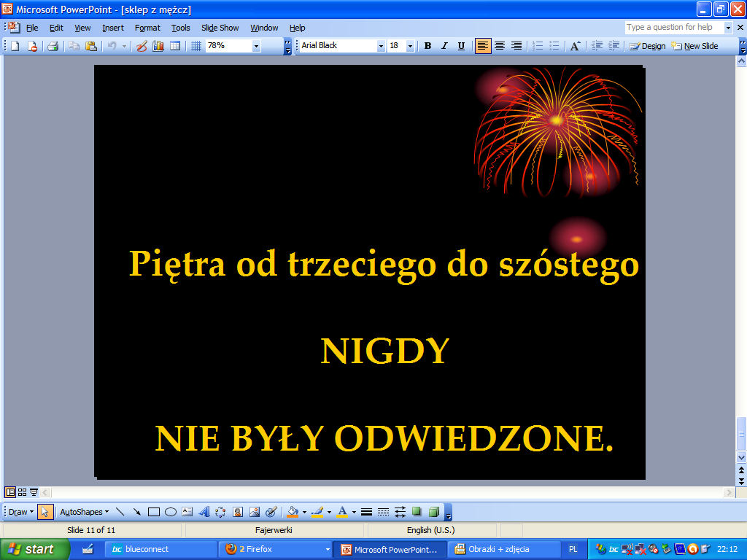This screenshot has height=560, width=747.
Task: Open the AutoShapes dropdown
Action: [85, 512]
